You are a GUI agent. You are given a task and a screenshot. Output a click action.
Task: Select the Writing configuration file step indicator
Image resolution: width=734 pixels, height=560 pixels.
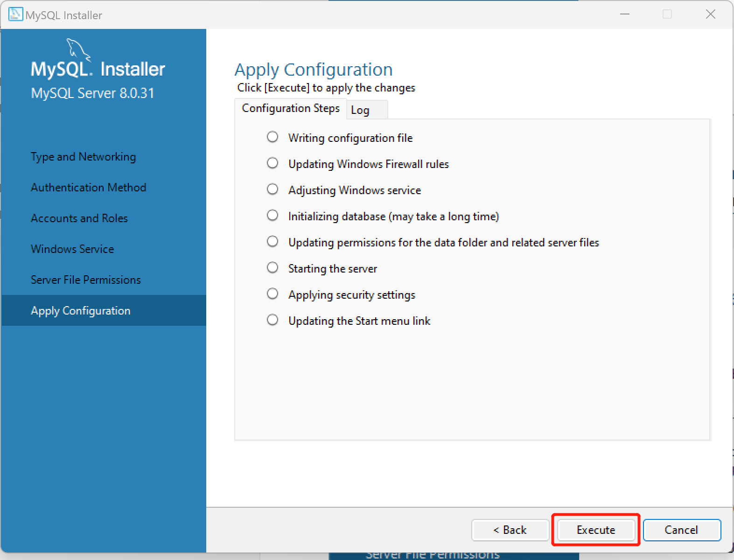pyautogui.click(x=273, y=137)
